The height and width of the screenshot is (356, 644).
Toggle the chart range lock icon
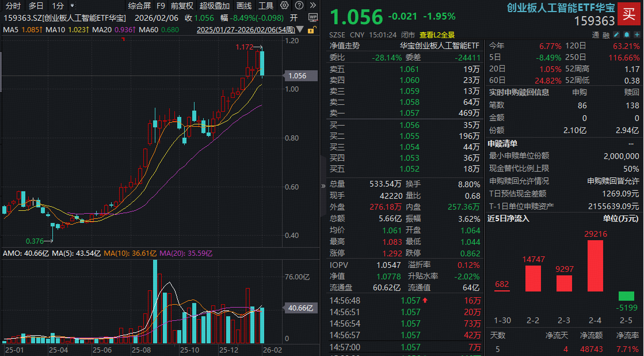point(311,29)
